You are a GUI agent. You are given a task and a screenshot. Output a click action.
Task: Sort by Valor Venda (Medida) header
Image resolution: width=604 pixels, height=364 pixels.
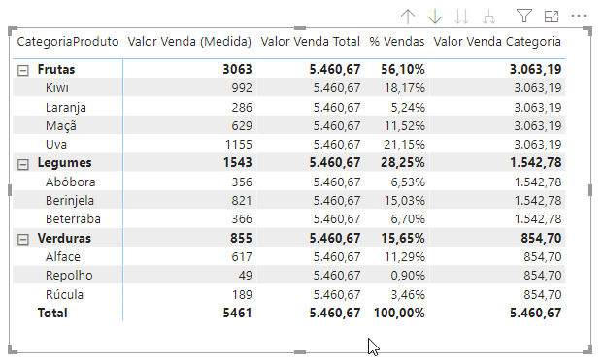click(189, 41)
